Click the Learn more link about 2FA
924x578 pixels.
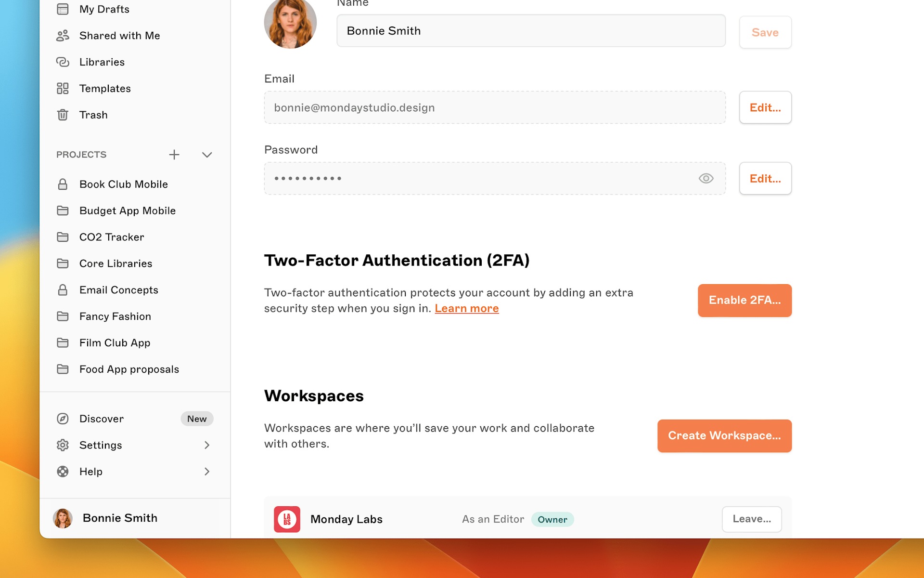pyautogui.click(x=466, y=308)
